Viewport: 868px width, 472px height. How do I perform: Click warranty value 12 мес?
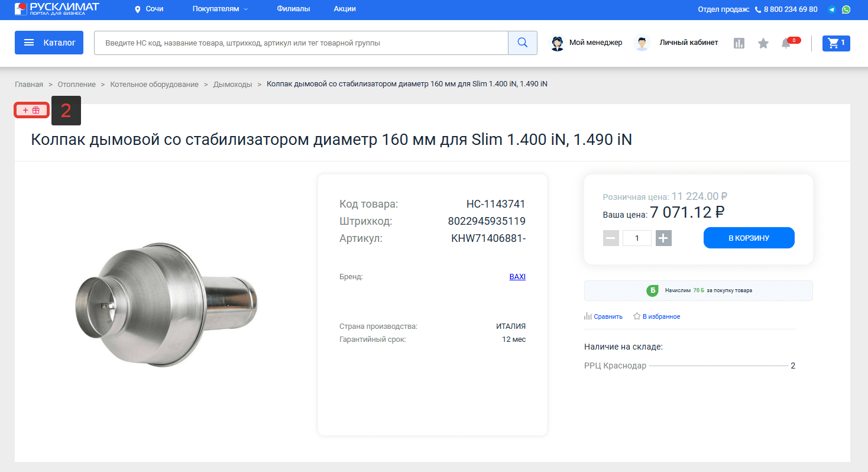point(514,339)
